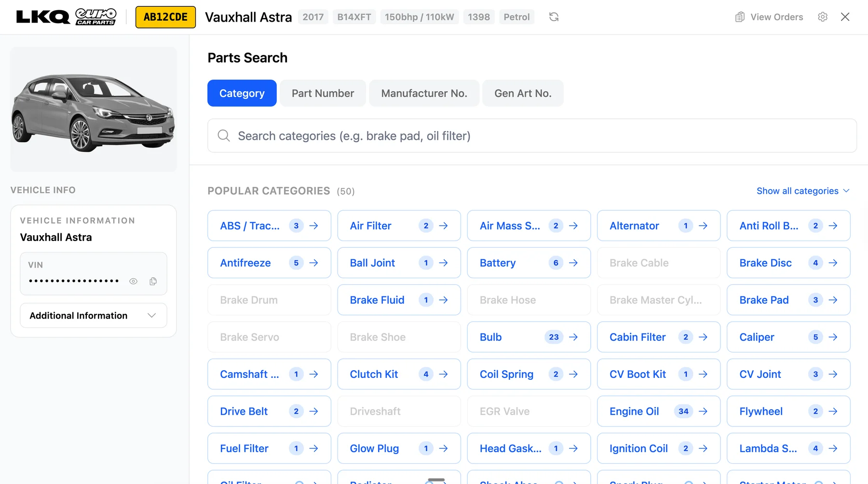Reveal the hidden VIN with the eye toggle
Image resolution: width=868 pixels, height=484 pixels.
click(x=133, y=281)
